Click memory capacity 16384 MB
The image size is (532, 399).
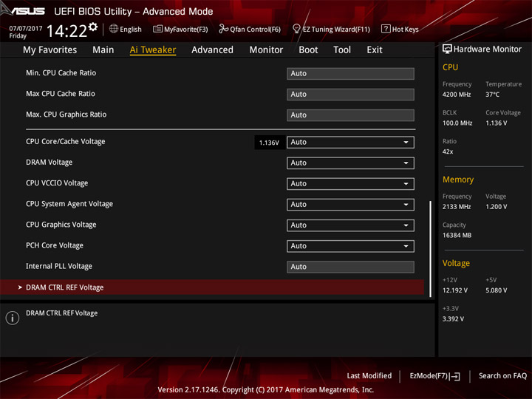[x=457, y=235]
